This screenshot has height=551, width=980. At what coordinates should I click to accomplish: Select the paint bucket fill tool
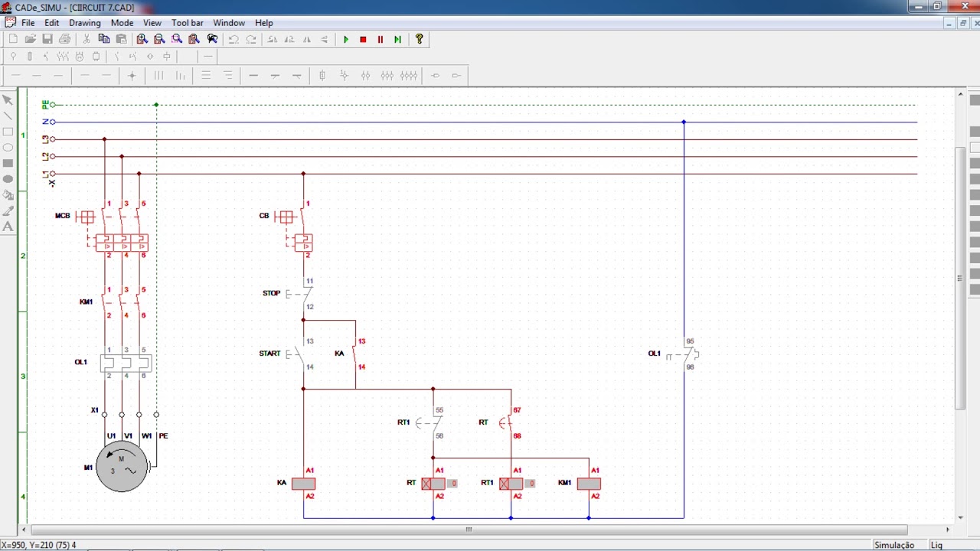pyautogui.click(x=8, y=195)
